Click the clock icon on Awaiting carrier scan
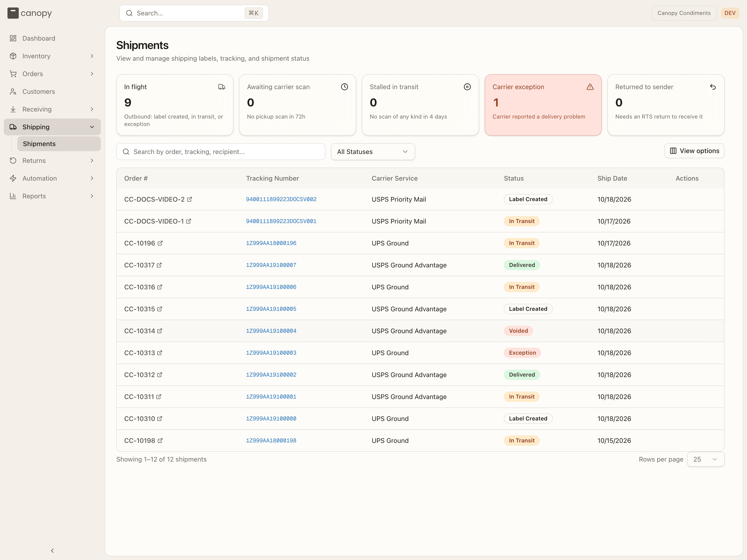Viewport: 747px width, 560px height. [345, 87]
